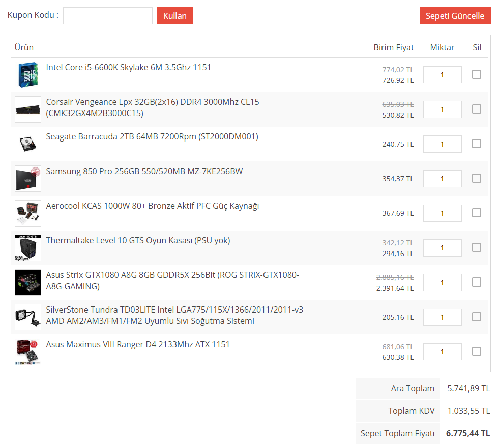Open Intel Core i5-6600K product thumbnail
This screenshot has width=499, height=448.
coord(28,75)
